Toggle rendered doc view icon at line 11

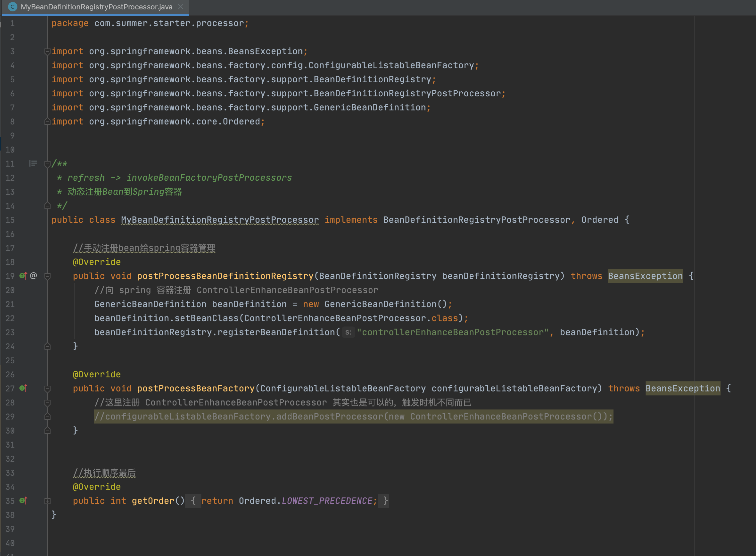point(33,164)
